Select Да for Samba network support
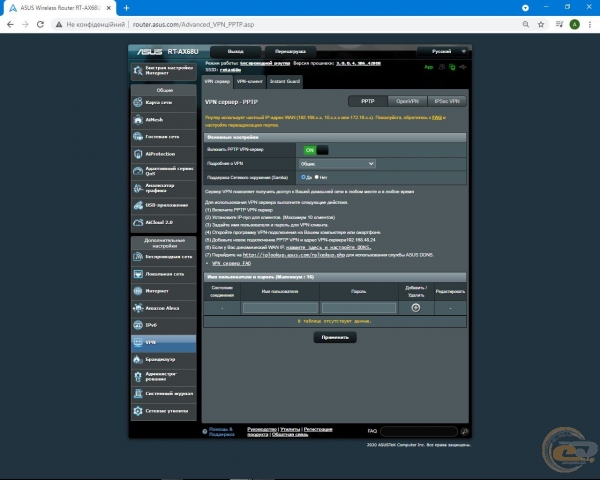This screenshot has width=600, height=480. click(x=303, y=177)
